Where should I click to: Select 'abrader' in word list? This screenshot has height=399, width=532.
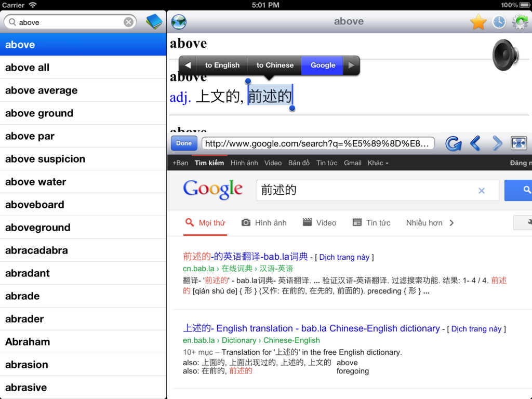coord(83,318)
